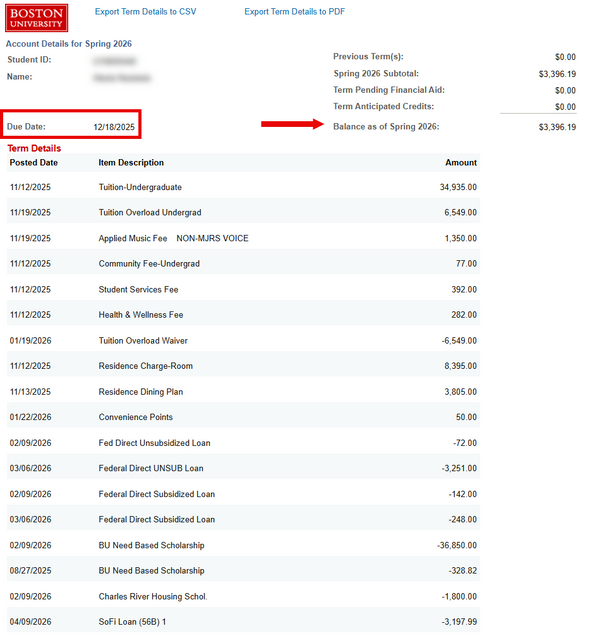Image resolution: width=590 pixels, height=636 pixels.
Task: Click the amount -72.00
Action: coord(465,443)
